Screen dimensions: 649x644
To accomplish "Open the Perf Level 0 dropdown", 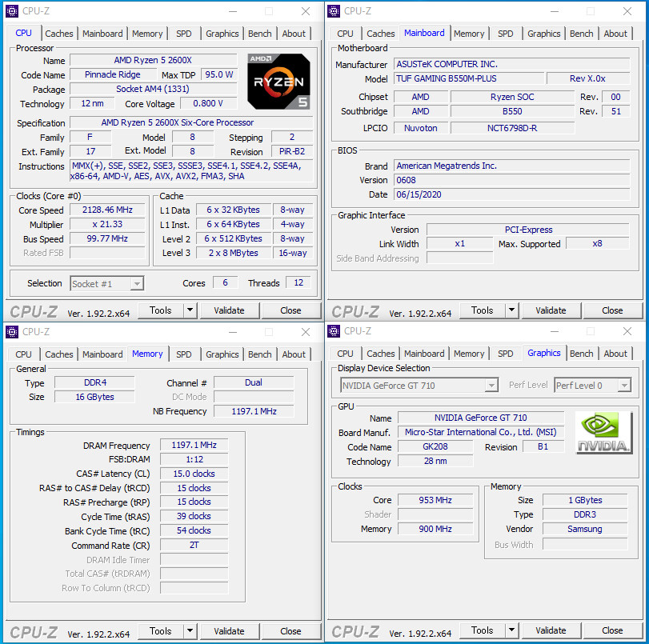I will (592, 385).
